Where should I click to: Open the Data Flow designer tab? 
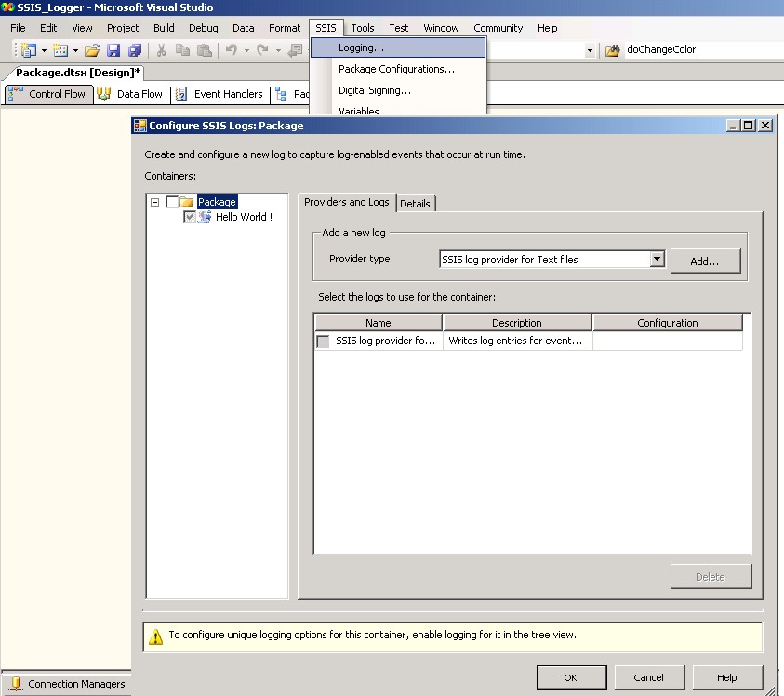point(131,94)
